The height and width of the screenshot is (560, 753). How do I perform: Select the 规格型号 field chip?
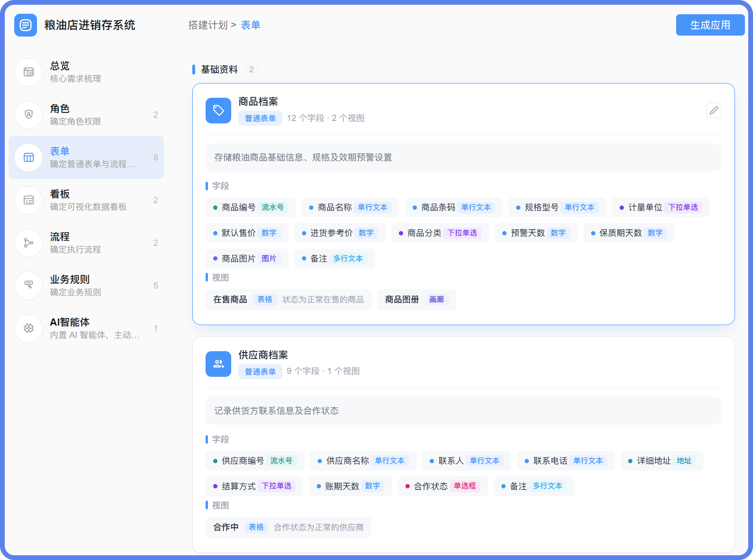557,207
